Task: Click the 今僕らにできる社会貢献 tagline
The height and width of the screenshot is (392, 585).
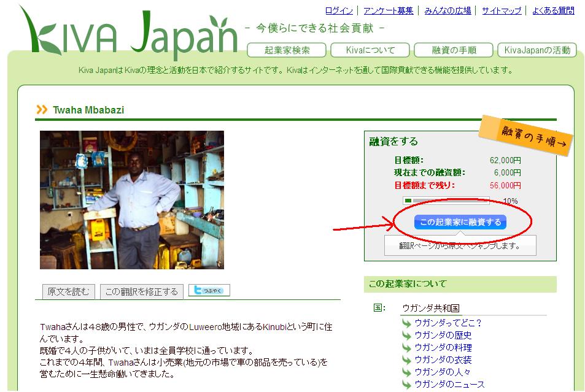Action: [315, 28]
